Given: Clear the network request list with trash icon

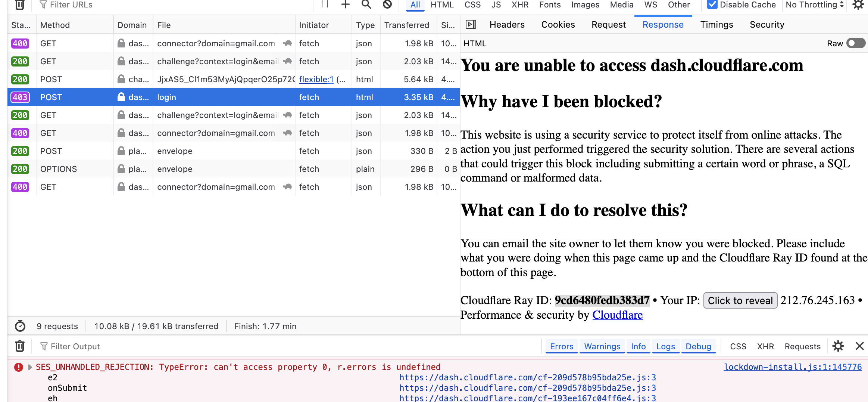Looking at the screenshot, I should pos(20,4).
